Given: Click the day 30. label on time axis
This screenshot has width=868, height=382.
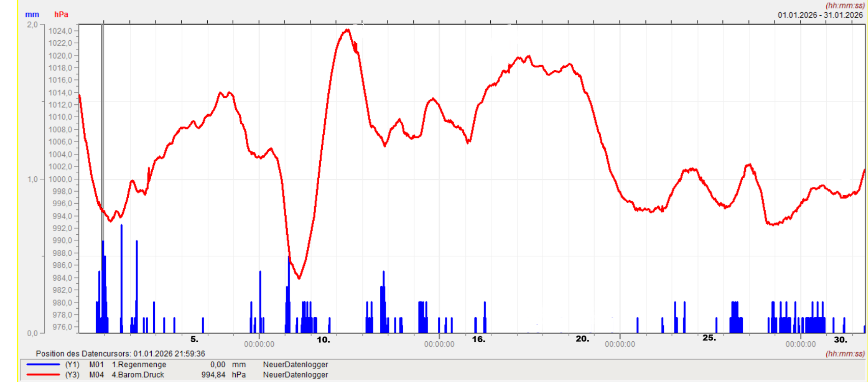Looking at the screenshot, I should coord(841,339).
